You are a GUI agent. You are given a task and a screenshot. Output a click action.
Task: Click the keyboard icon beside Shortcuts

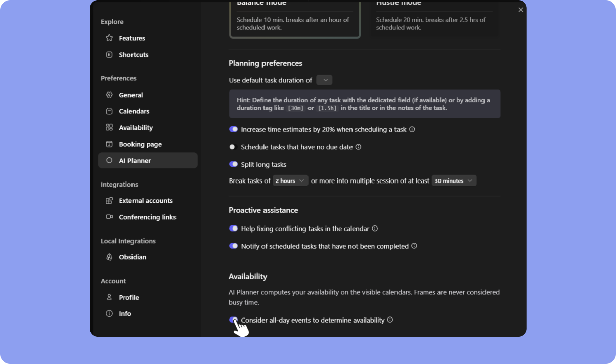click(x=109, y=54)
